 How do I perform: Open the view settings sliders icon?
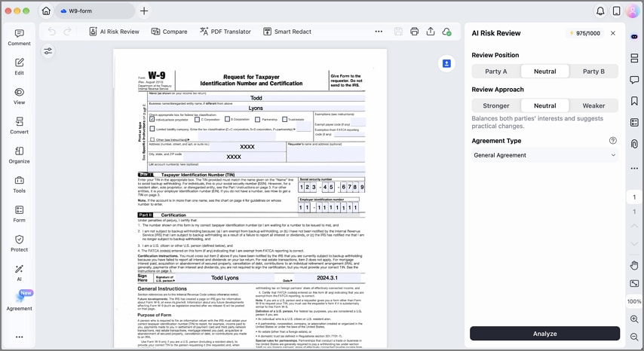coord(48,51)
